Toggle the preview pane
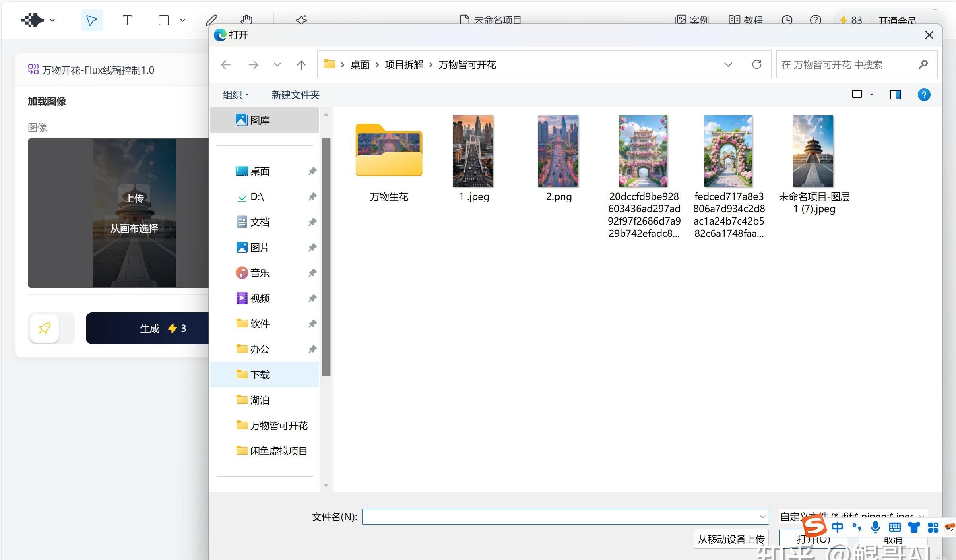The image size is (956, 560). coord(895,95)
